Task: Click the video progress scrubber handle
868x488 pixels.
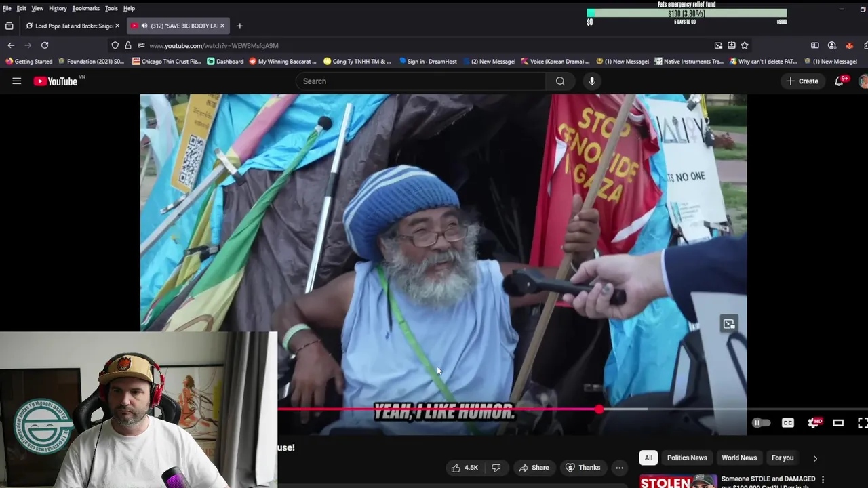Action: coord(599,409)
